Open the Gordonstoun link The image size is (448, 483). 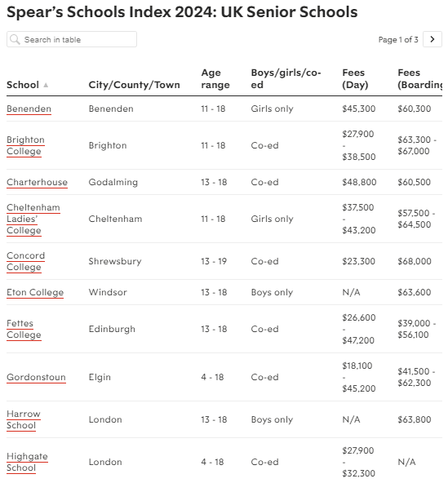pos(37,377)
